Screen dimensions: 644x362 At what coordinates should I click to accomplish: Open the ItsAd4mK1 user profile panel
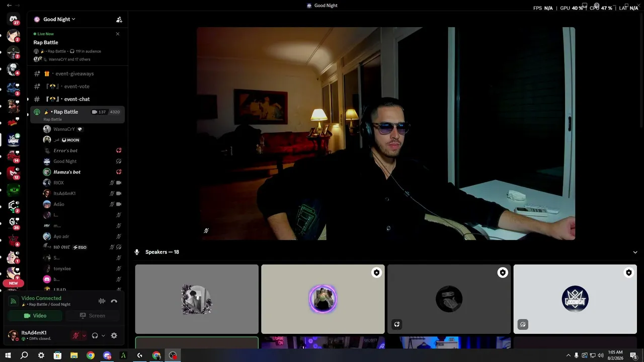tap(35, 335)
